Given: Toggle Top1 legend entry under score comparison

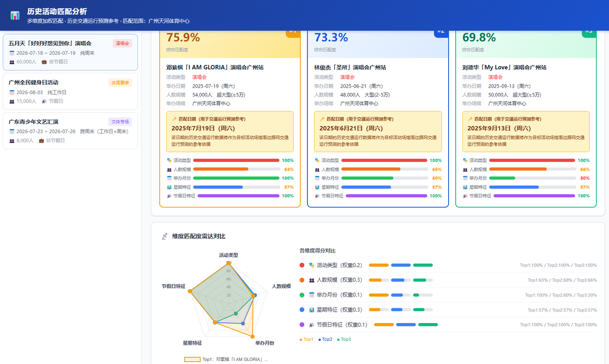Looking at the screenshot, I should [x=306, y=339].
